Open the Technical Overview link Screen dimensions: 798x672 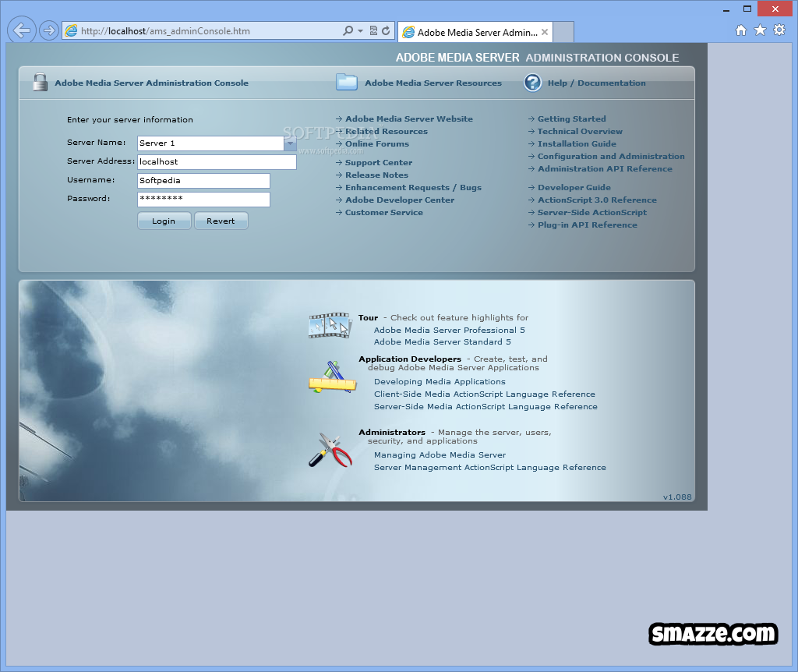(x=580, y=131)
